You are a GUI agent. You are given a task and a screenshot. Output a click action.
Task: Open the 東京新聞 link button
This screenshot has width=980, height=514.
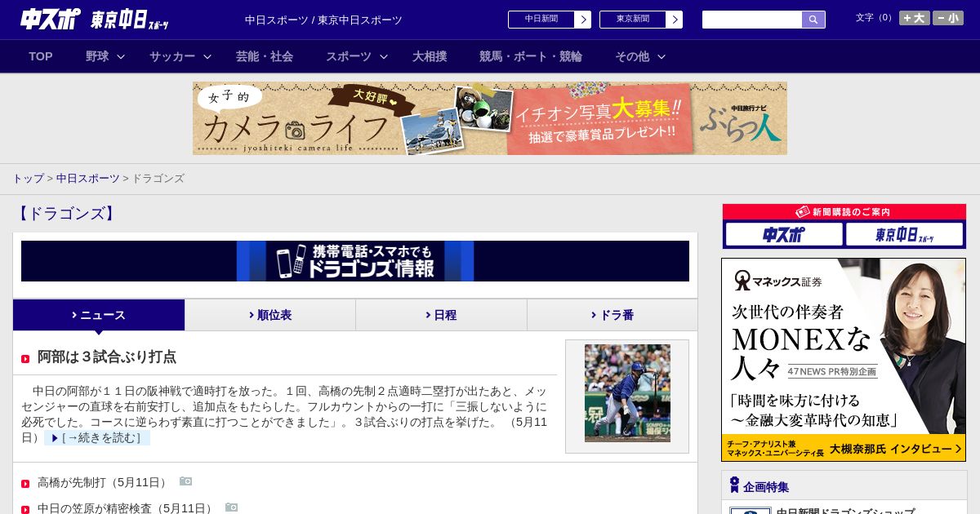point(632,20)
